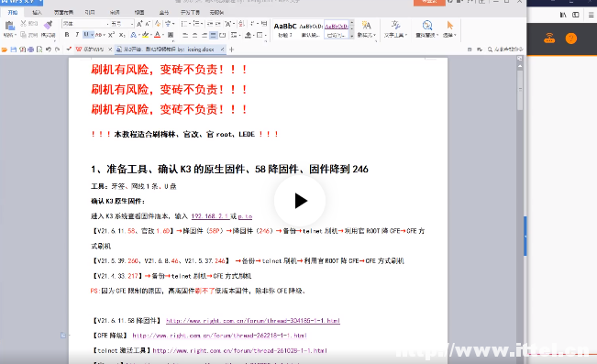Set center paragraph alignment
The image size is (597, 364).
click(194, 35)
